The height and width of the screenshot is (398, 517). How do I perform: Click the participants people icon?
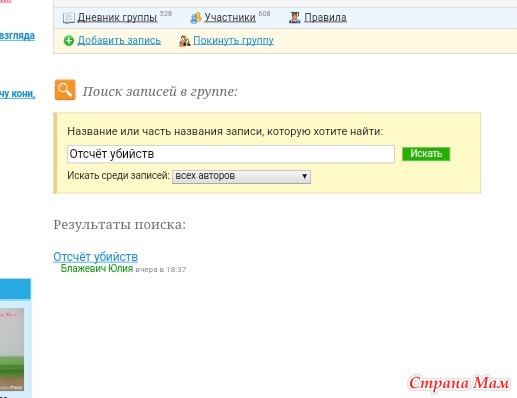[x=196, y=18]
